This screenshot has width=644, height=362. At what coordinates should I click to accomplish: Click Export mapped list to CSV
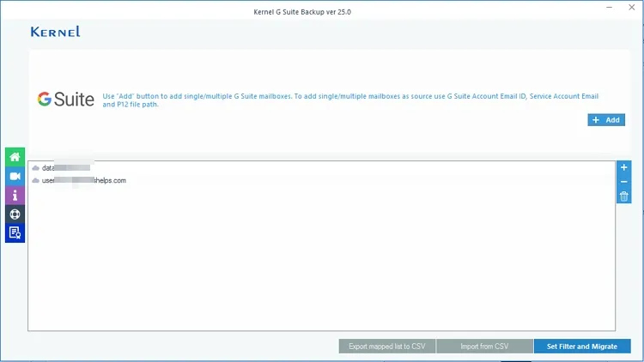[x=387, y=347]
